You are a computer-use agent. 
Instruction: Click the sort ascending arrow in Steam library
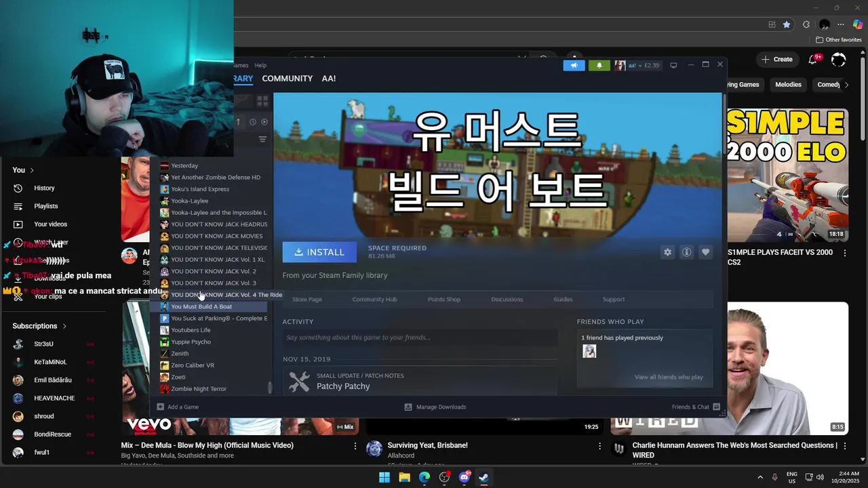point(238,122)
